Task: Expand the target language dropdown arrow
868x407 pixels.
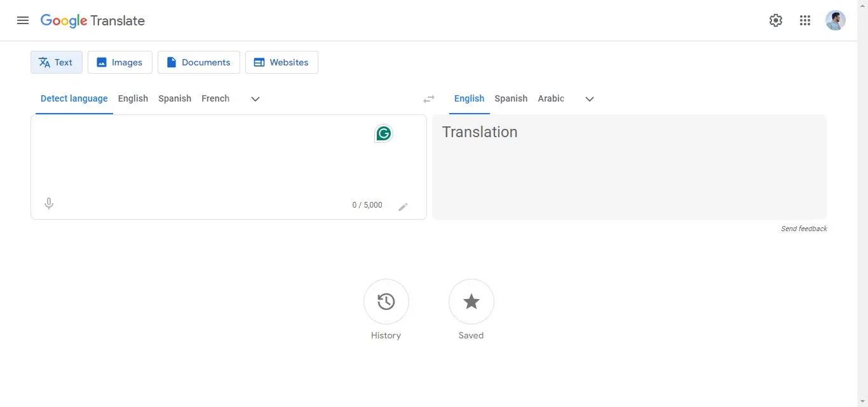Action: pyautogui.click(x=589, y=99)
